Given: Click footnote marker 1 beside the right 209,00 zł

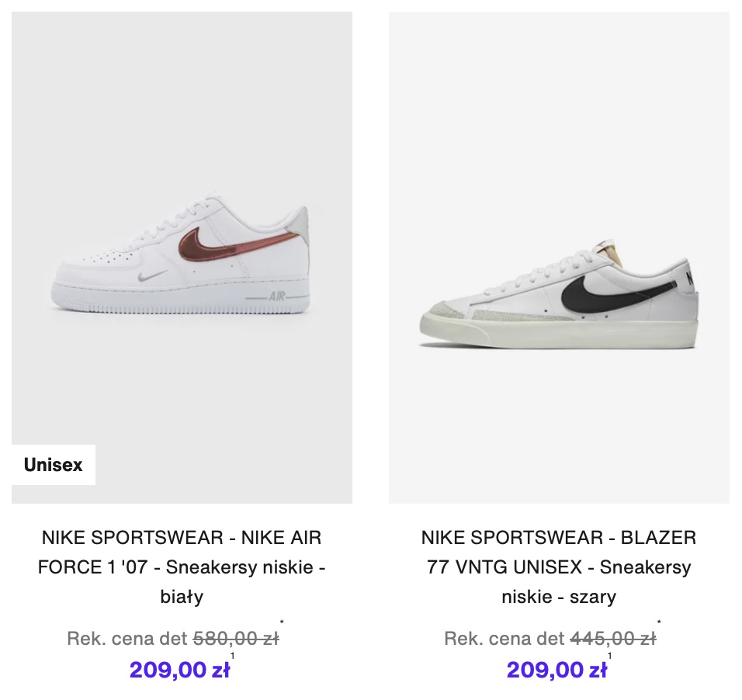Looking at the screenshot, I should (x=609, y=657).
